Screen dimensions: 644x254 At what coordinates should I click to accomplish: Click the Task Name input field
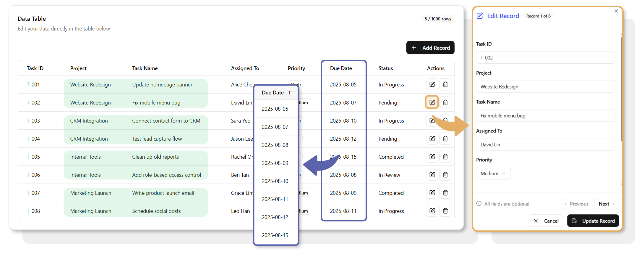pos(545,115)
